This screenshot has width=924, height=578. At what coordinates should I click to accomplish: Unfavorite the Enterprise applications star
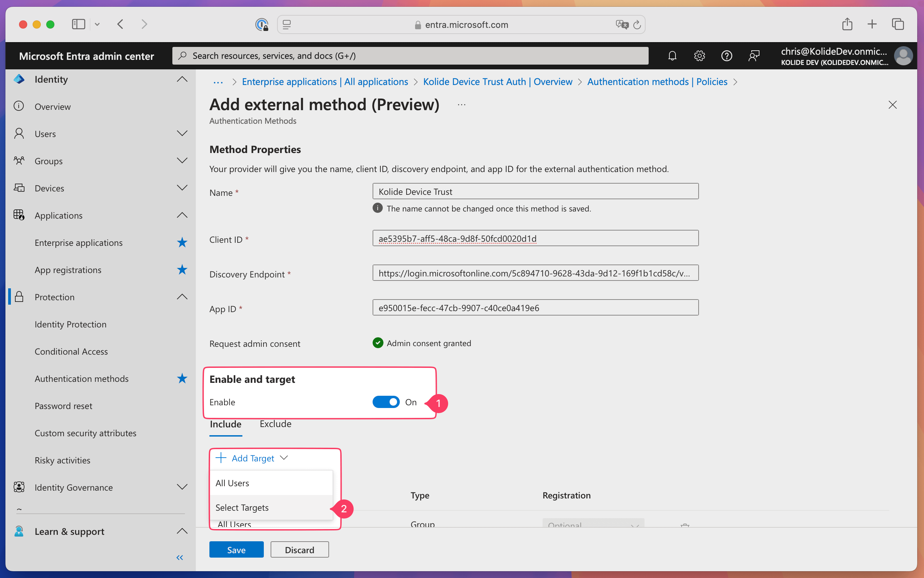click(x=182, y=242)
